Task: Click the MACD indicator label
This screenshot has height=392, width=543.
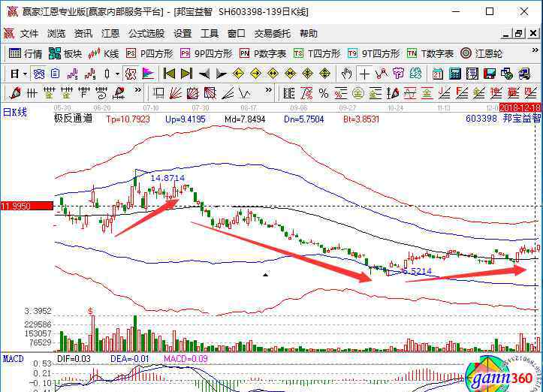Action: click(14, 359)
